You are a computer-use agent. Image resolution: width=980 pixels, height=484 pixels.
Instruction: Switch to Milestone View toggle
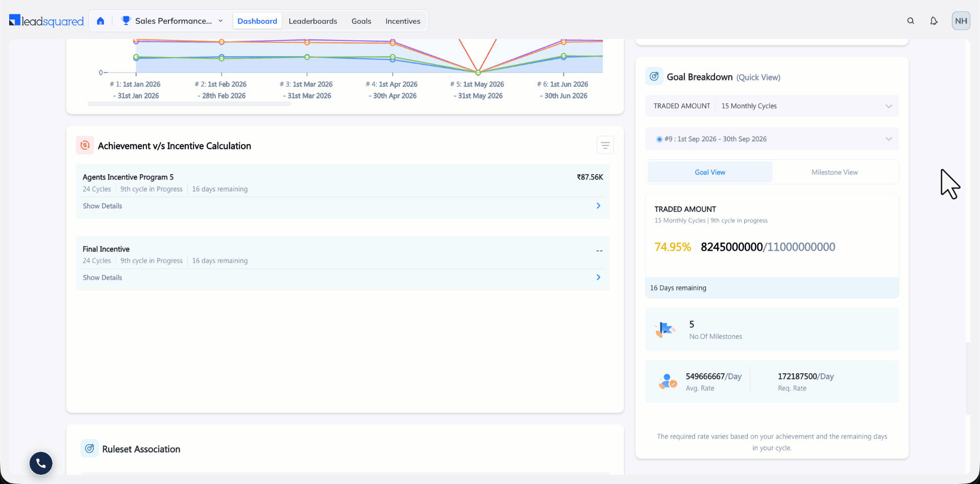click(835, 172)
